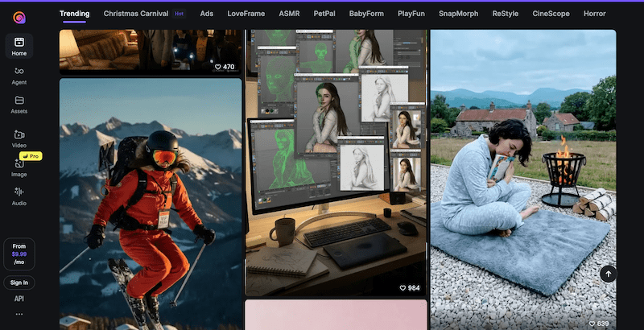Open the API link in sidebar
This screenshot has height=330, width=644.
(x=19, y=299)
